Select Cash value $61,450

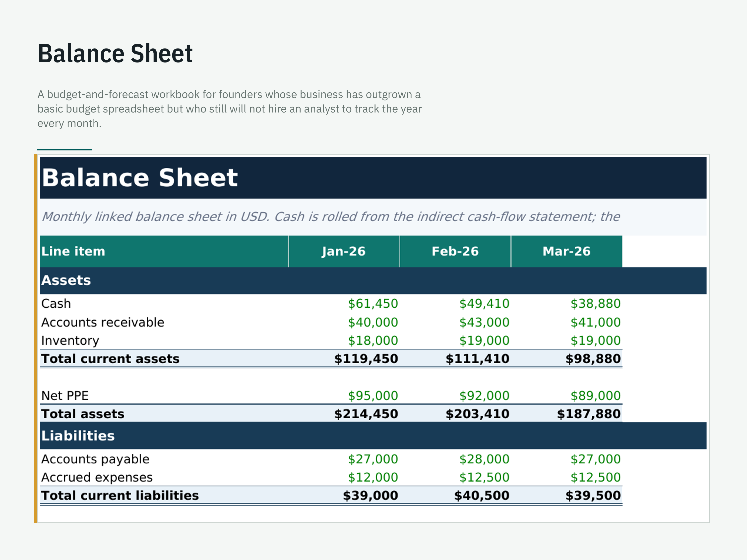click(x=373, y=304)
